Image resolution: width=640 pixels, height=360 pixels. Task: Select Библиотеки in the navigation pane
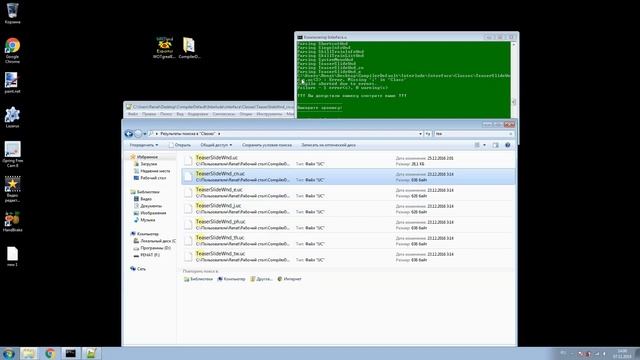click(x=145, y=191)
